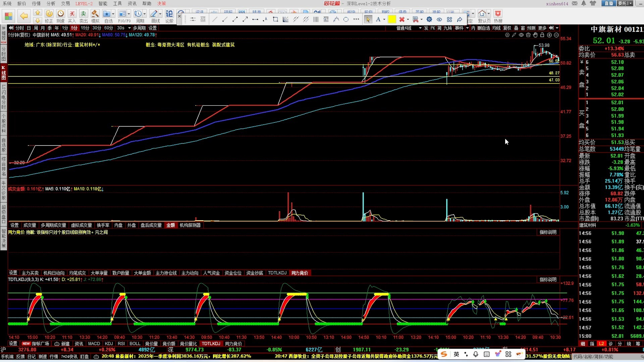Select the rectangle drawing tool

tap(275, 19)
